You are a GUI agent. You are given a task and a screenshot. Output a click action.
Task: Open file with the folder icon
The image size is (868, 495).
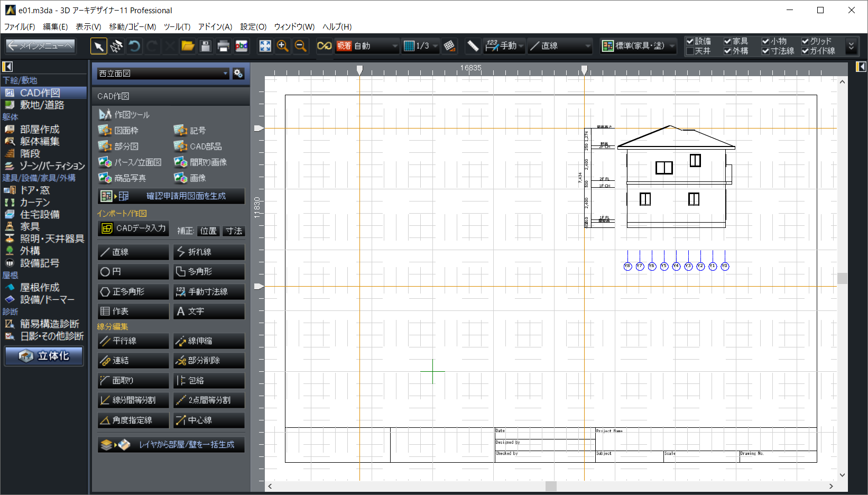pyautogui.click(x=188, y=47)
